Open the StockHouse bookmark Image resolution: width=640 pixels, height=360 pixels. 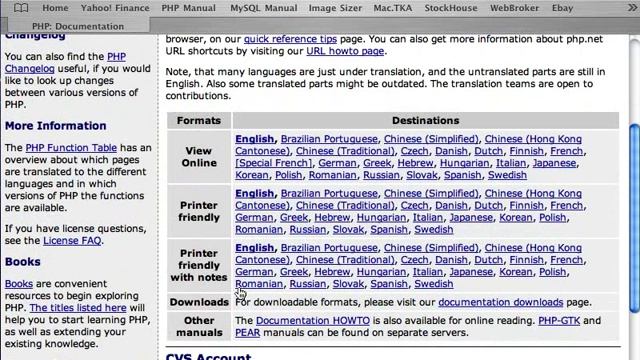point(451,8)
